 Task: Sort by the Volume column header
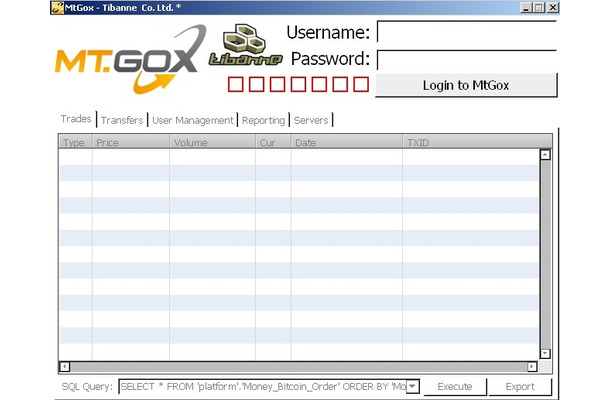pyautogui.click(x=212, y=142)
